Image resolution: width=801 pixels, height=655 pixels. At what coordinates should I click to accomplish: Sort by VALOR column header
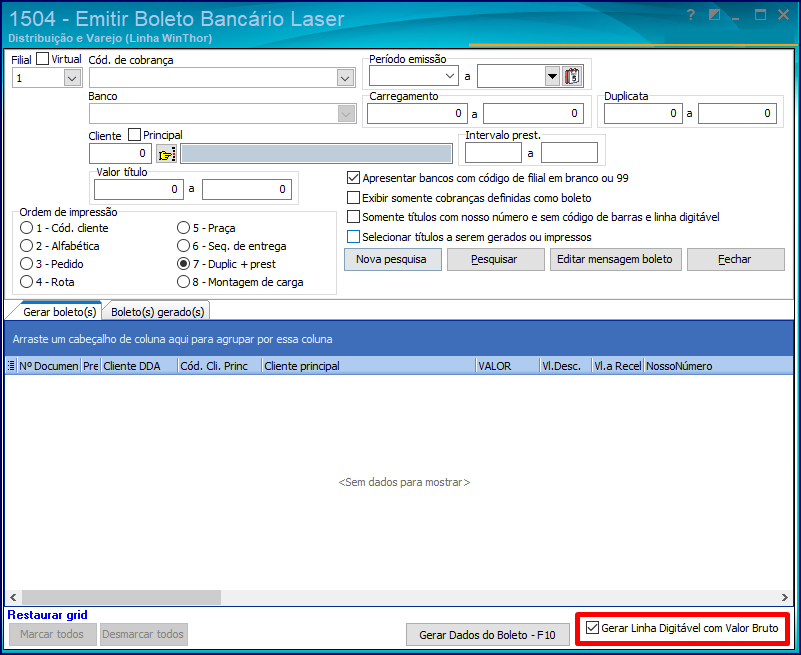pos(508,366)
